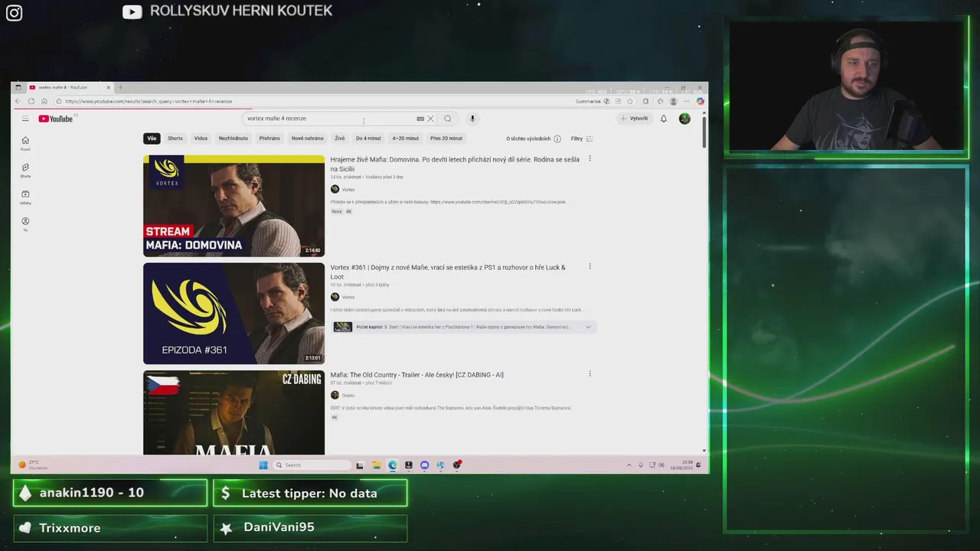Switch to the vortex mafie 4 browser tab
The width and height of the screenshot is (980, 551).
[x=70, y=87]
